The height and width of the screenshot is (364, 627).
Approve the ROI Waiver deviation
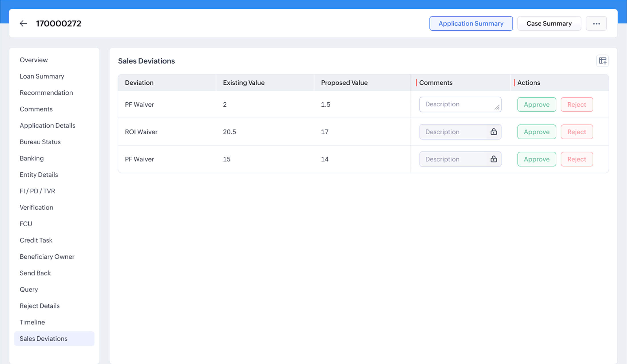[537, 132]
